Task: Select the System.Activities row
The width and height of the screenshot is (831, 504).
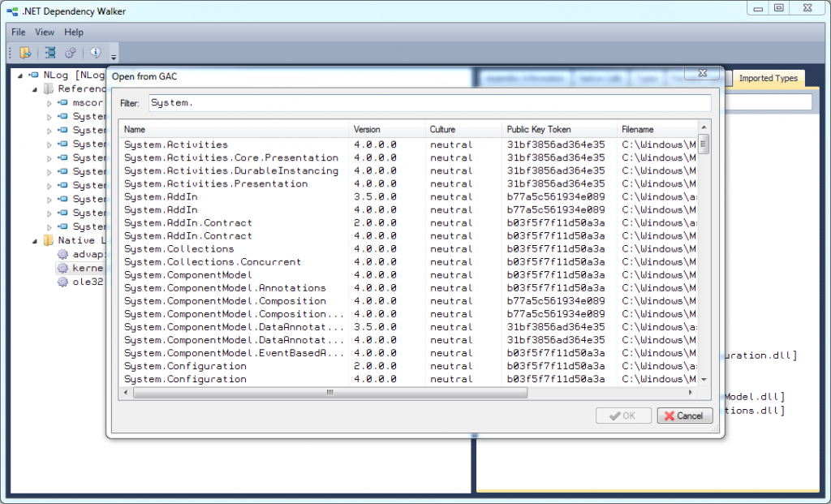Action: pyautogui.click(x=409, y=144)
